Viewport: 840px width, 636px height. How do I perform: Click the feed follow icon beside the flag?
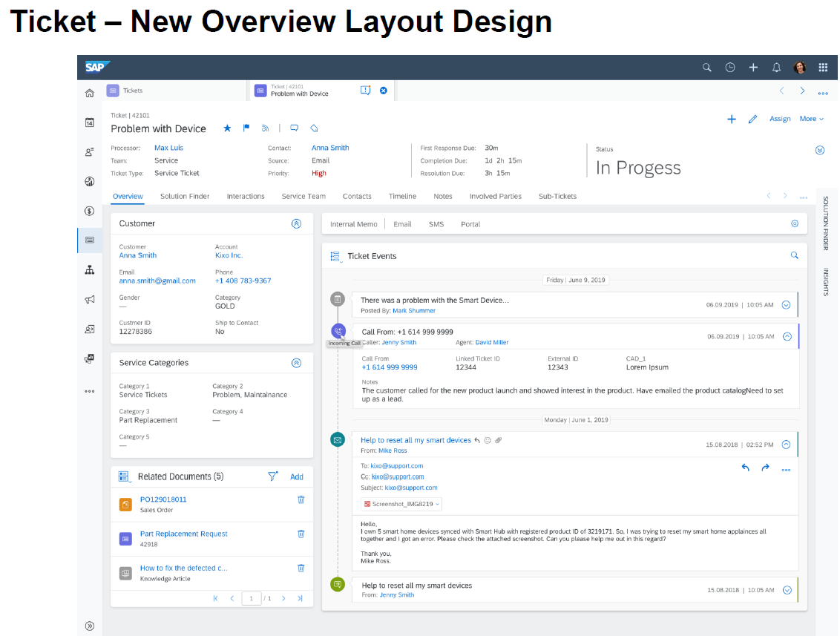(x=265, y=128)
